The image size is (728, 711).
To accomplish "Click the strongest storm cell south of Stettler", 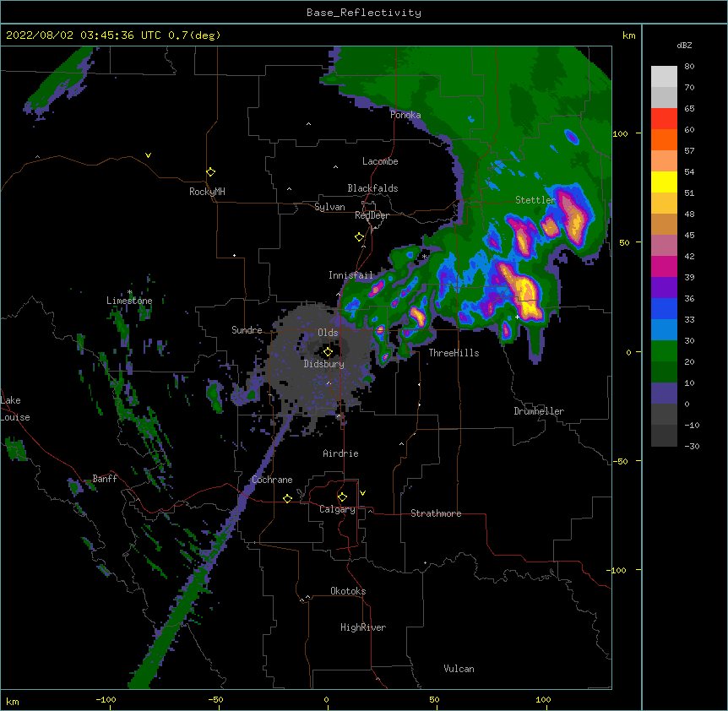I will (x=524, y=292).
